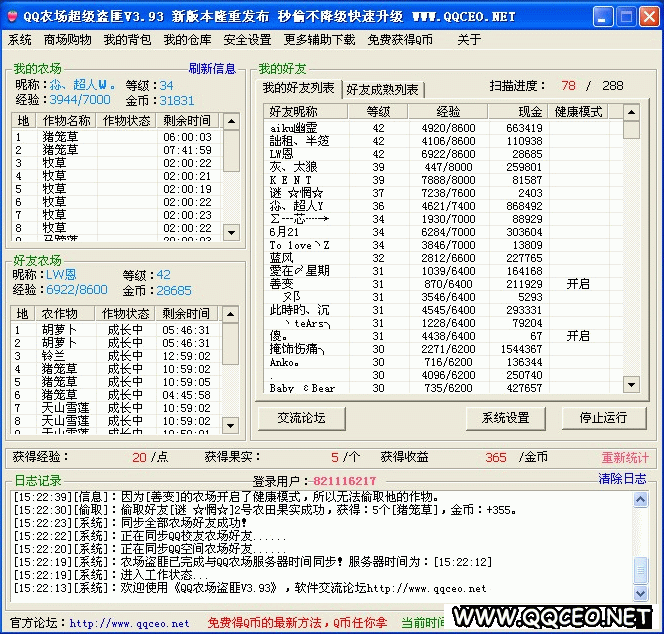Sort friends by 等级 column header
Screen dimensions: 664x634
(378, 112)
